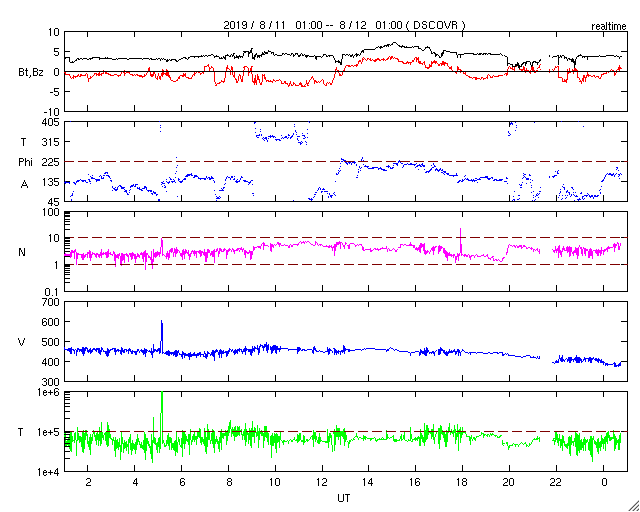Click the '400' tick on the V axis
The height and width of the screenshot is (512, 640).
tap(51, 362)
